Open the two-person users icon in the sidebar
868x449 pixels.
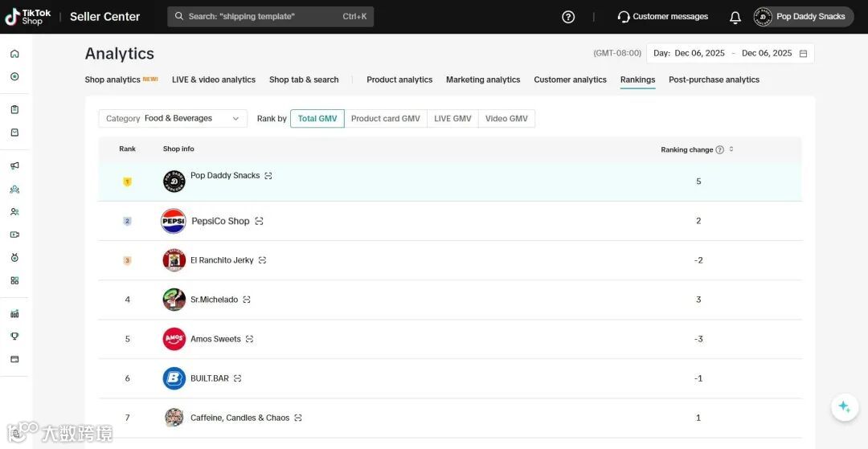pos(15,212)
